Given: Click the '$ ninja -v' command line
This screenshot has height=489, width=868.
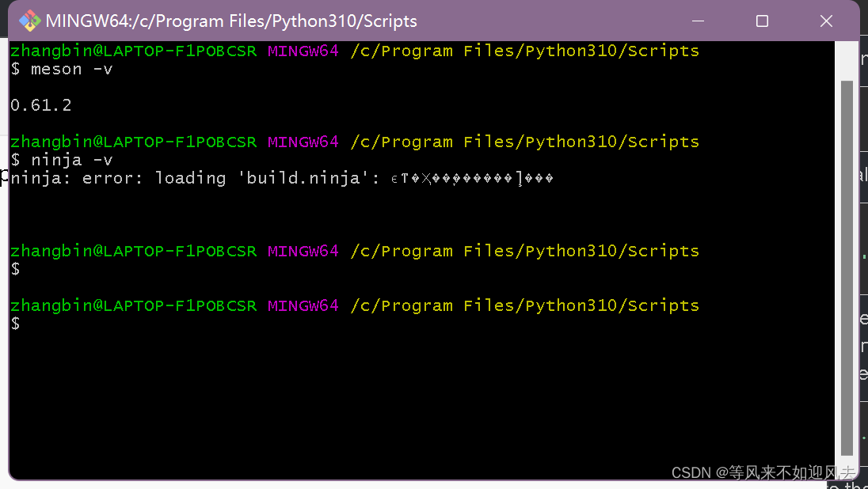Looking at the screenshot, I should click(62, 160).
